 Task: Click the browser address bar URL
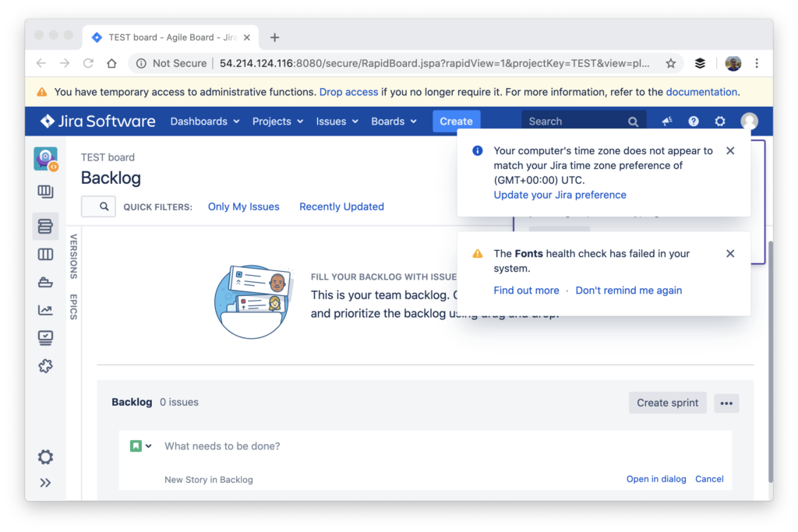tap(434, 63)
